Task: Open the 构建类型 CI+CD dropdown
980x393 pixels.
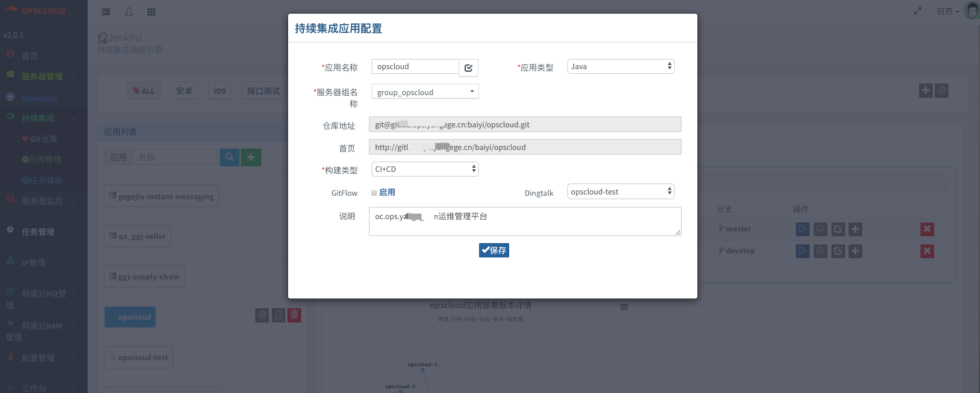Action: pos(425,169)
